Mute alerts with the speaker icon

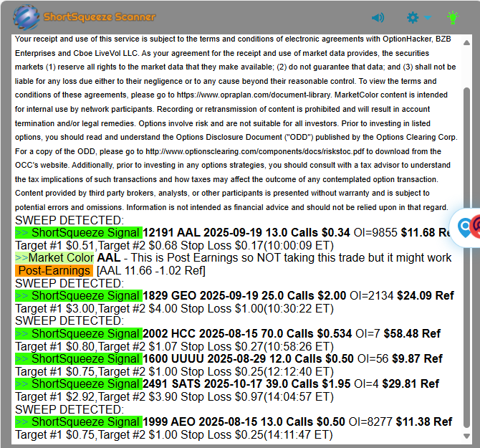378,17
